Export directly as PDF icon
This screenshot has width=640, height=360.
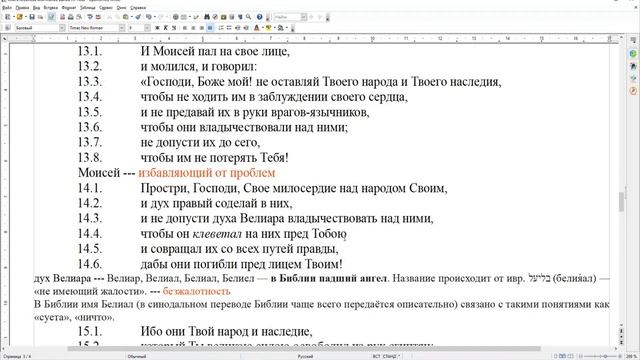(62, 17)
